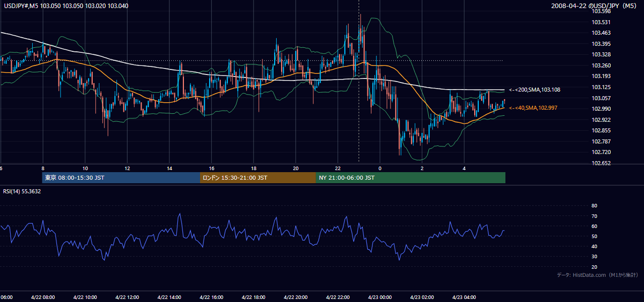This screenshot has height=302, width=644.
Task: Click the 4/22 08:00 time label
Action: (x=43, y=297)
